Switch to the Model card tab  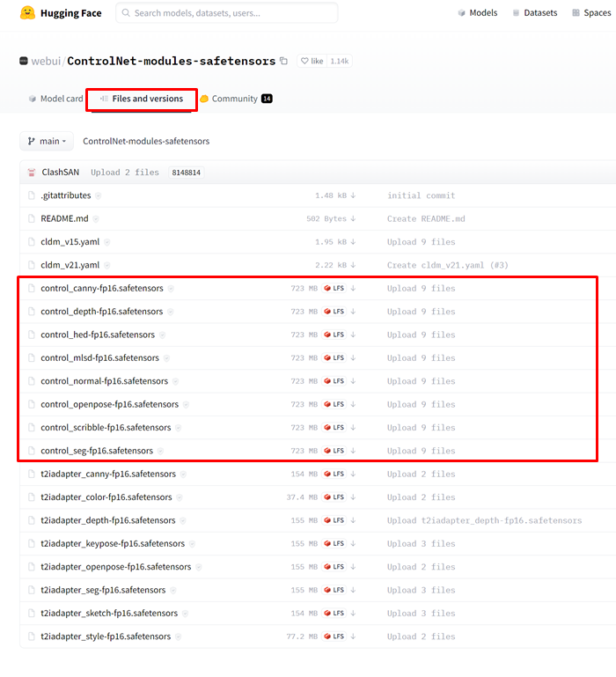55,99
